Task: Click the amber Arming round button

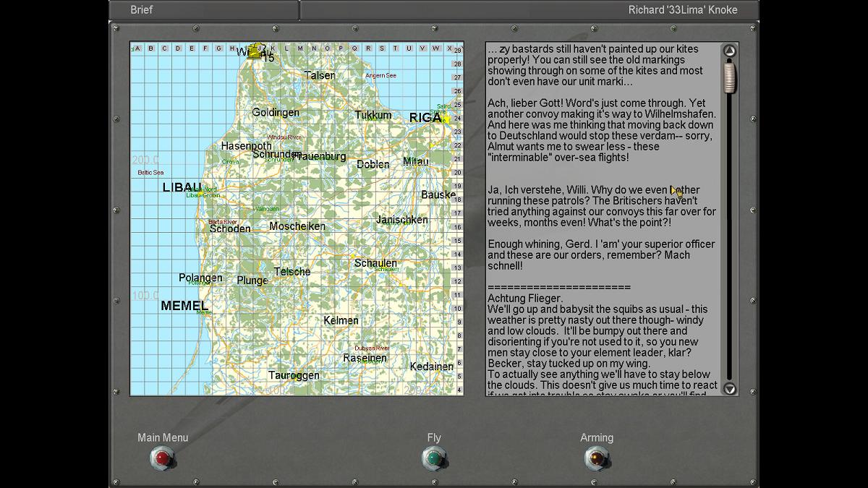Action: tap(597, 458)
